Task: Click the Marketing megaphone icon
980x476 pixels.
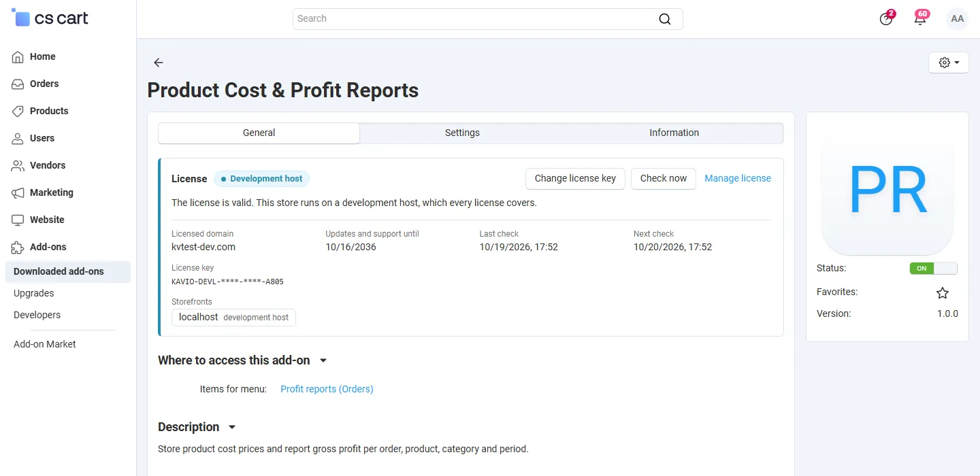Action: coord(18,193)
